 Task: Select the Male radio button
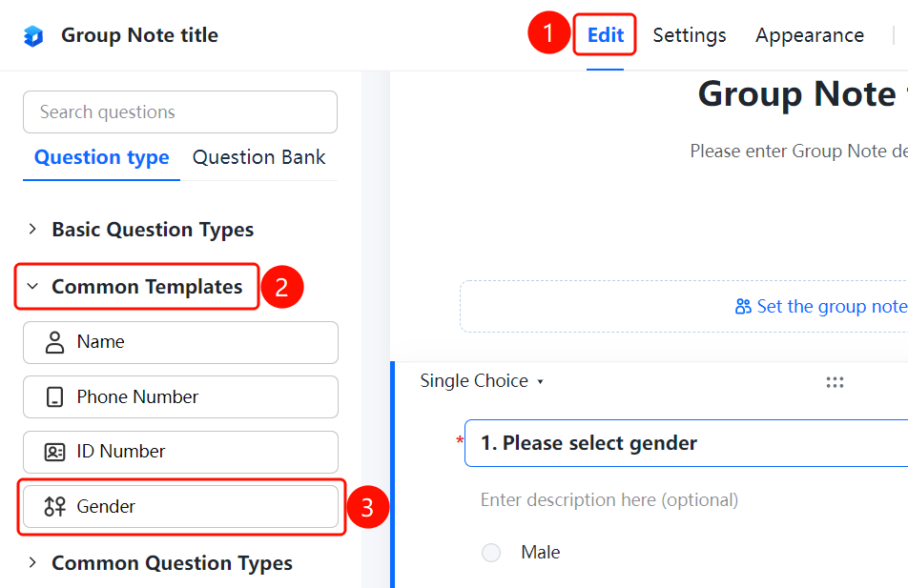tap(491, 552)
